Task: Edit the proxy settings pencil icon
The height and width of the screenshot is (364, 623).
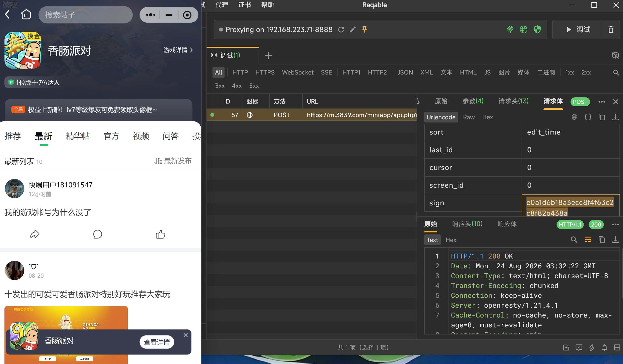Action: [353, 30]
